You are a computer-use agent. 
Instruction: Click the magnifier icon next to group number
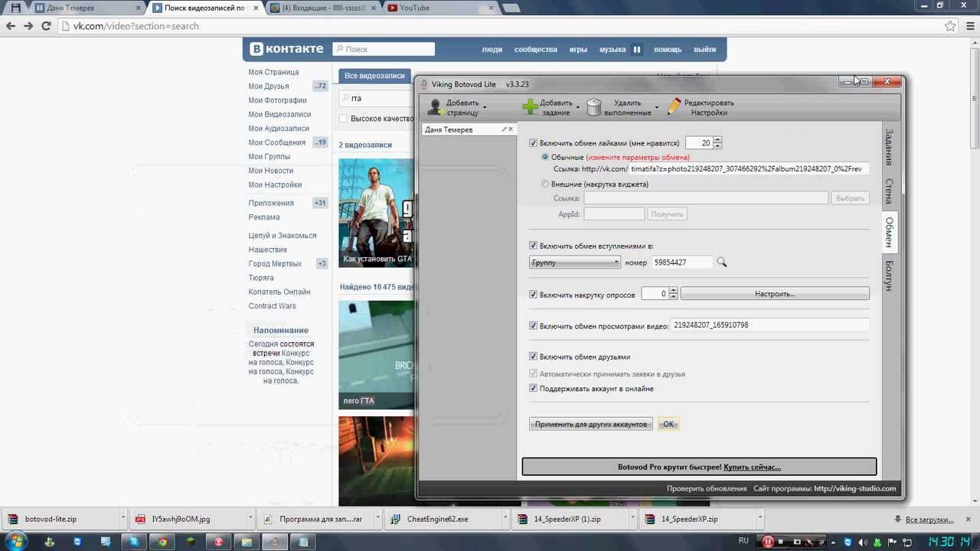click(x=721, y=262)
